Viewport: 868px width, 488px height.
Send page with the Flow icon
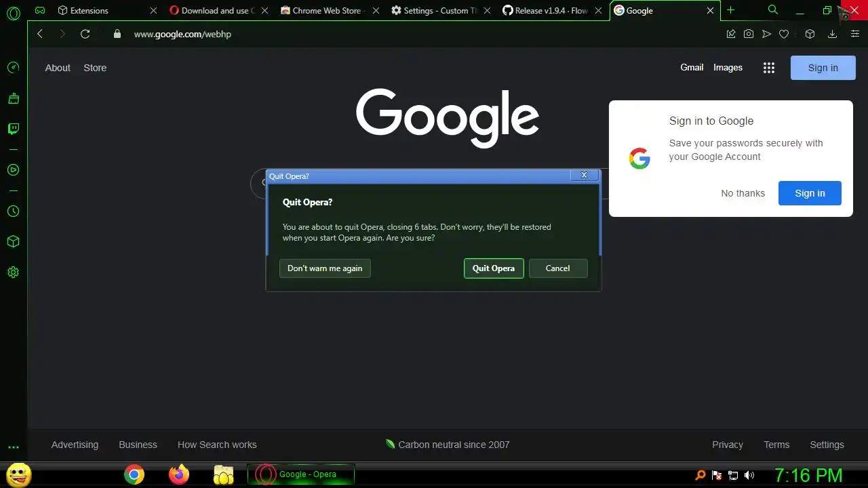click(x=766, y=34)
